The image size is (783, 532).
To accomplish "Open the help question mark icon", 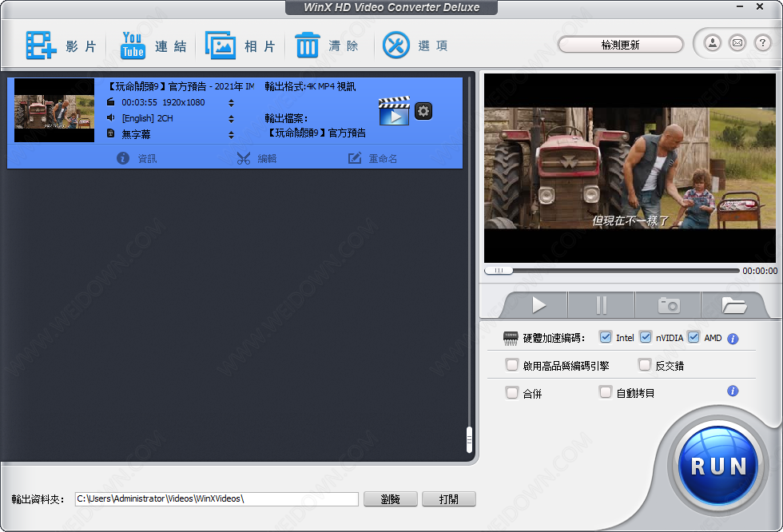I will [762, 43].
